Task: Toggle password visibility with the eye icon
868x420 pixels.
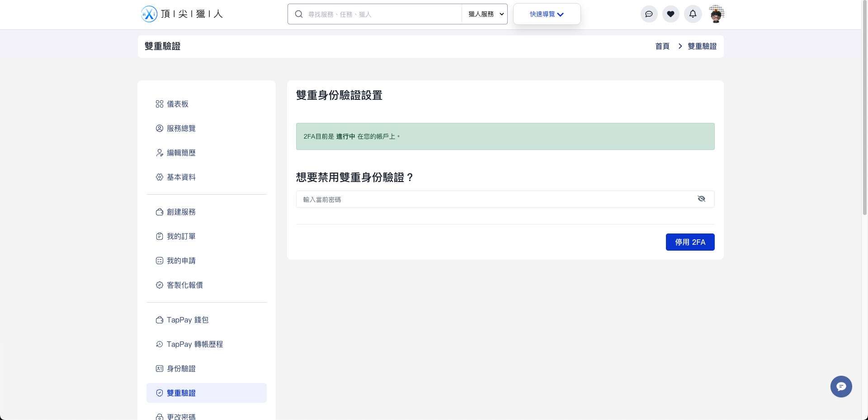Action: tap(701, 199)
